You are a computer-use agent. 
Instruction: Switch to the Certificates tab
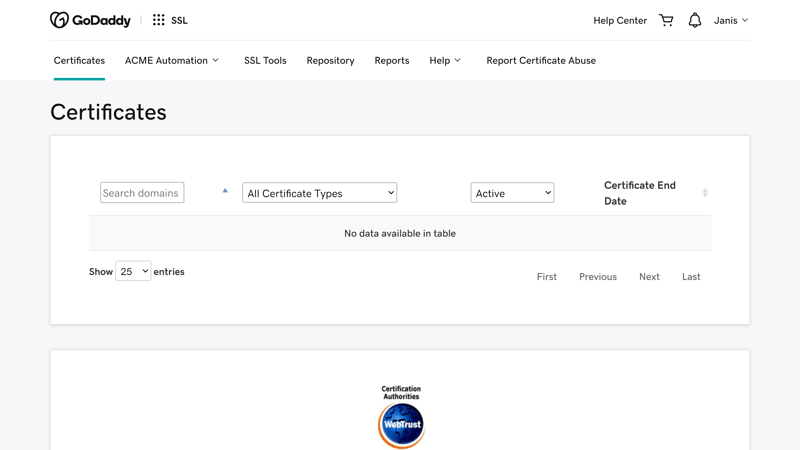pos(79,61)
